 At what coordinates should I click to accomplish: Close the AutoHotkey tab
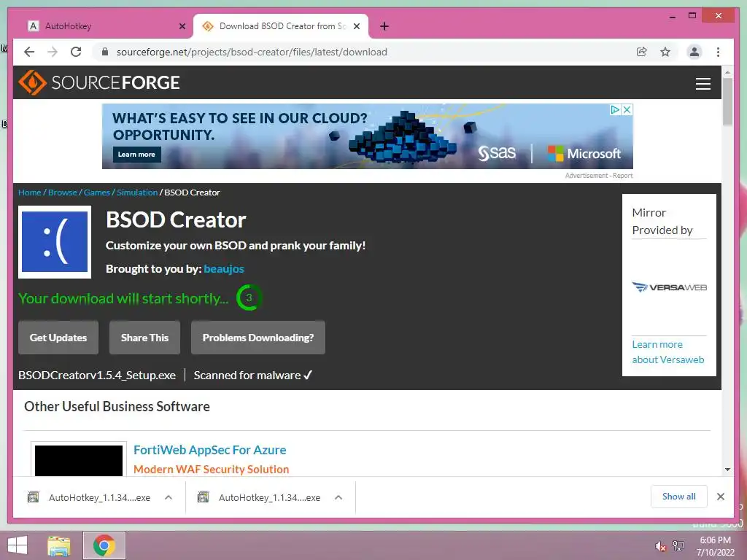click(182, 26)
